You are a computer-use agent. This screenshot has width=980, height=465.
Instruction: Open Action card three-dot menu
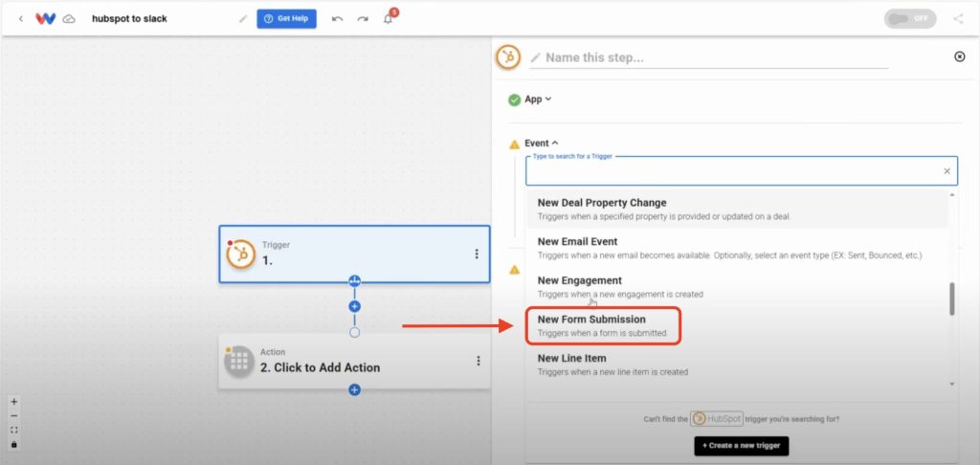[x=479, y=361]
